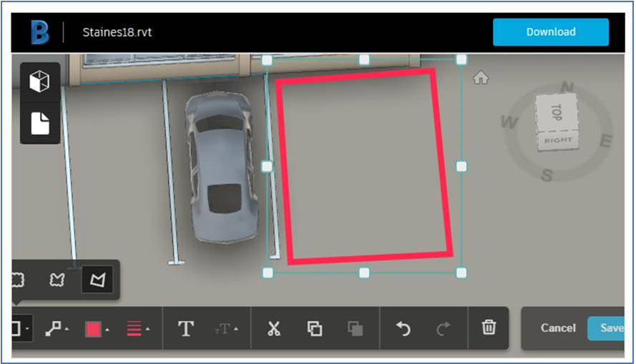Click the bottom-middle selection handle

pos(364,272)
